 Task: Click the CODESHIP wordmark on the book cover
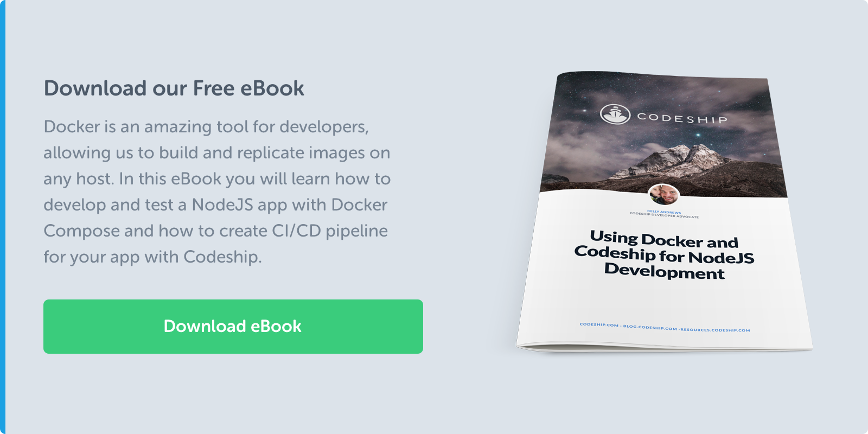point(682,118)
